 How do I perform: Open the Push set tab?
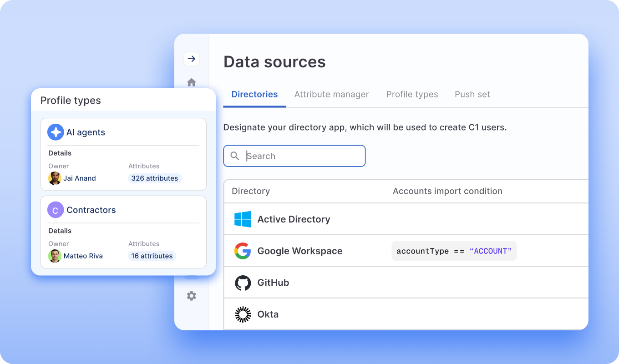[x=472, y=94]
